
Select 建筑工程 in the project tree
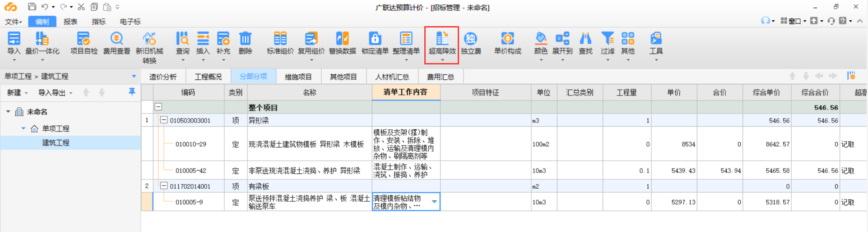(x=56, y=143)
